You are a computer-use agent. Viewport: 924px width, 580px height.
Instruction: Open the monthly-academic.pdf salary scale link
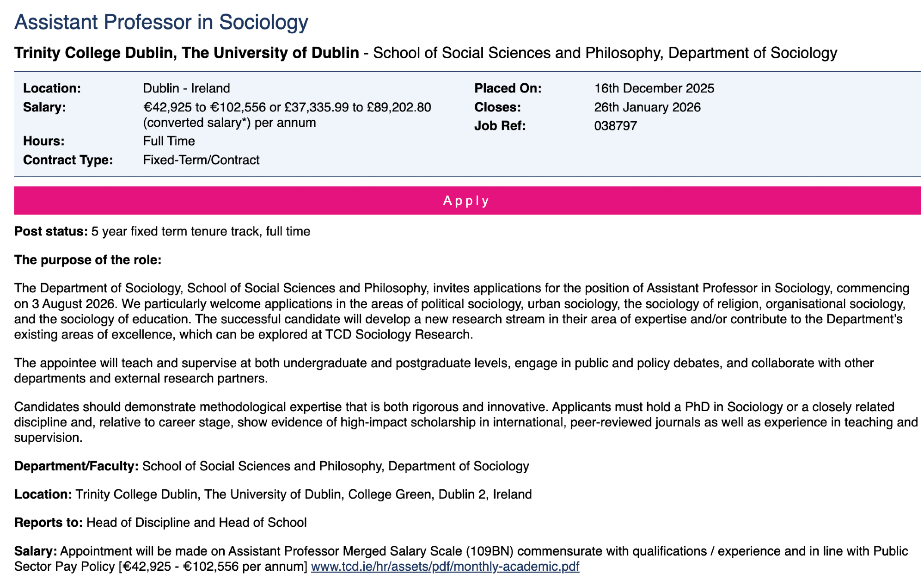coord(445,566)
